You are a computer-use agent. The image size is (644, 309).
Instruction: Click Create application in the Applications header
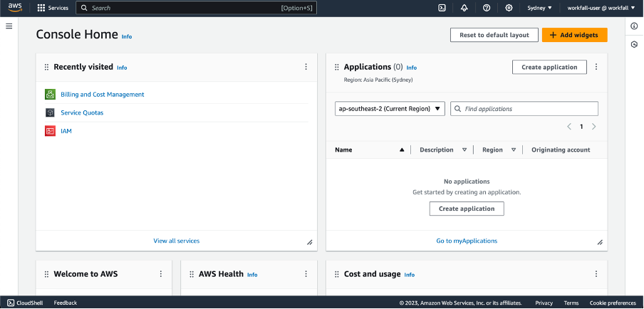coord(549,67)
